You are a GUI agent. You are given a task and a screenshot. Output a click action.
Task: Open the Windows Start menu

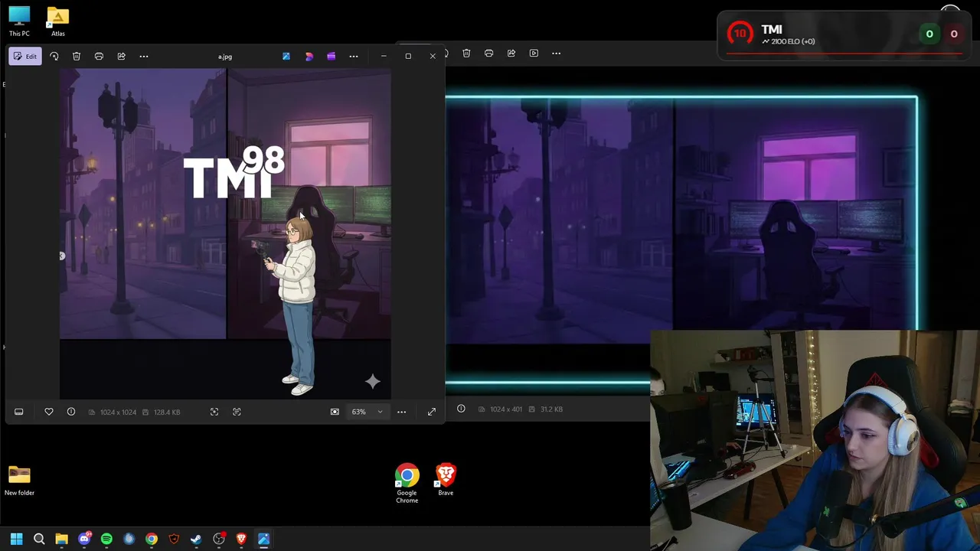tap(16, 539)
